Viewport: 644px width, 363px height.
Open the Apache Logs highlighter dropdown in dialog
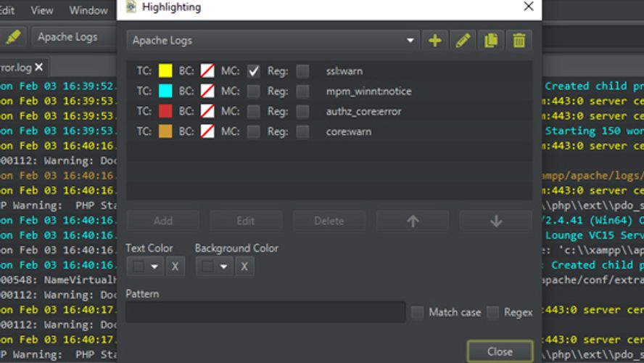point(273,40)
